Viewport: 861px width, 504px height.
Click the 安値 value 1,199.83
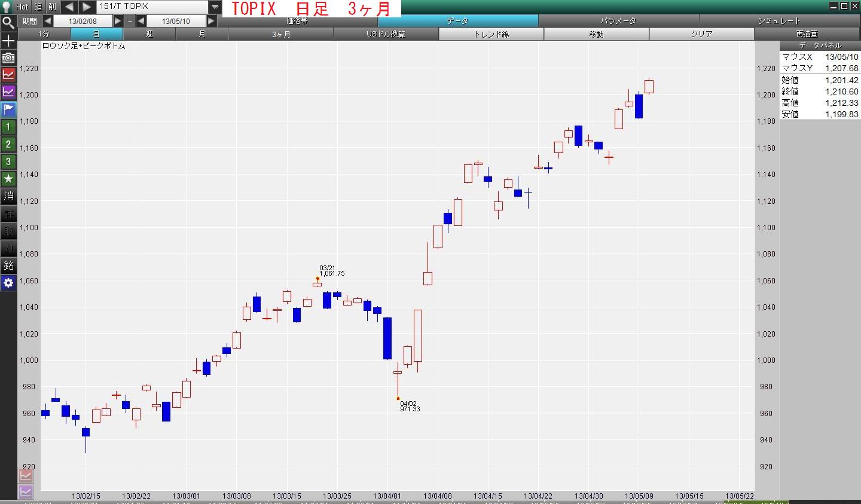click(x=842, y=114)
